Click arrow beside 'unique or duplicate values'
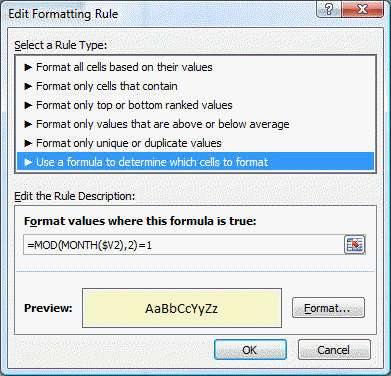 pos(28,143)
